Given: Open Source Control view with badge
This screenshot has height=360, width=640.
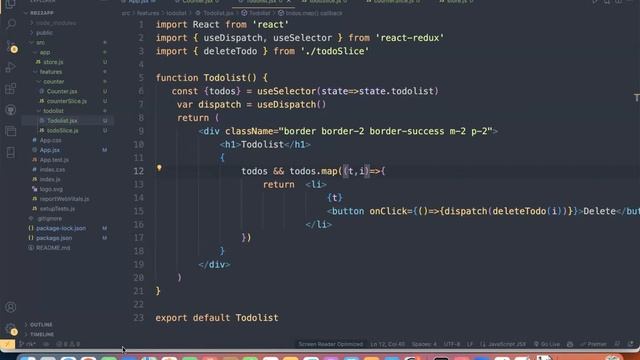Looking at the screenshot, I should click(x=11, y=47).
